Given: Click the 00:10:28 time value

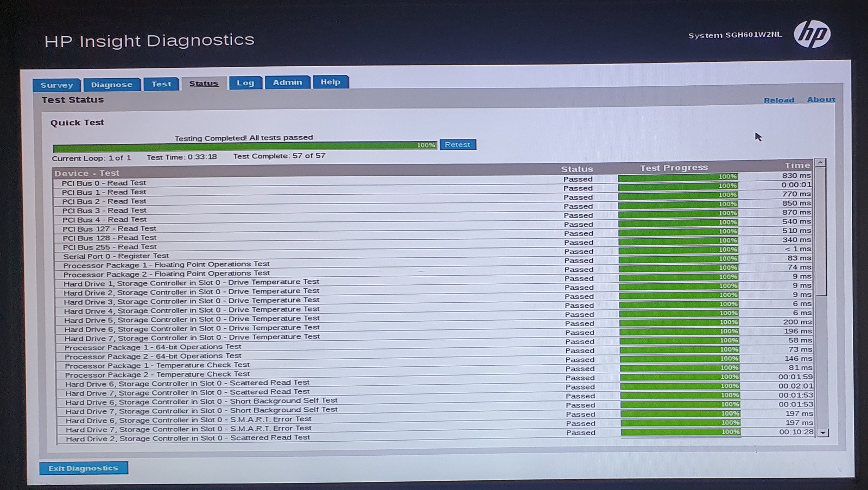Looking at the screenshot, I should click(x=796, y=432).
